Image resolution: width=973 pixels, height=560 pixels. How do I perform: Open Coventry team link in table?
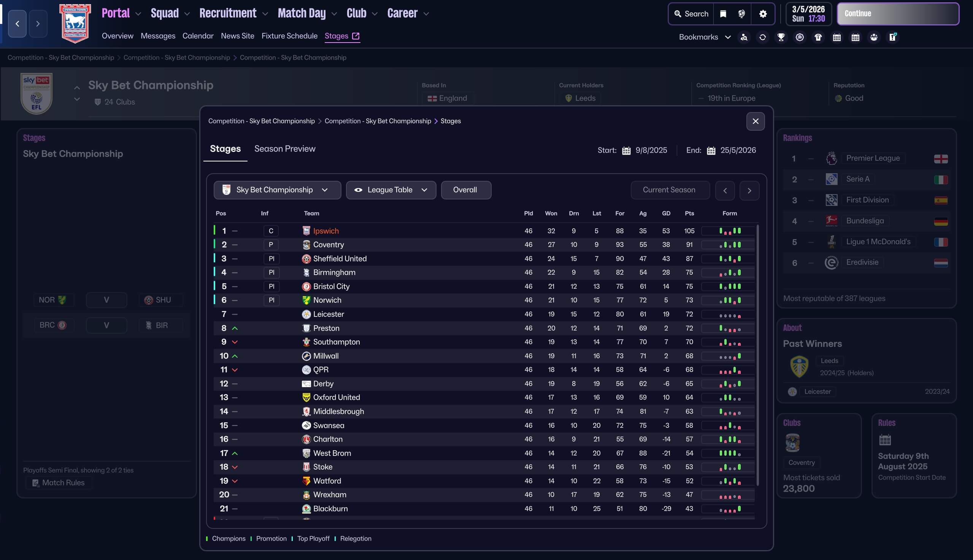click(328, 245)
